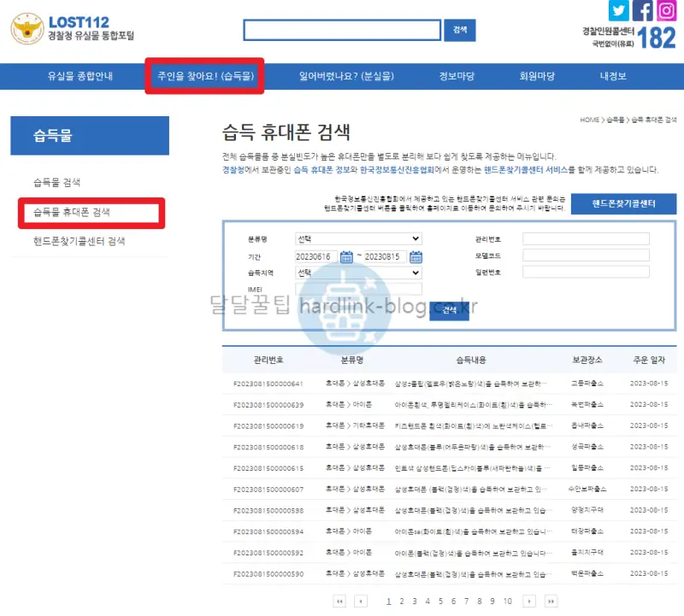The image size is (684, 616).
Task: Open the Facebook icon in the header
Action: pyautogui.click(x=641, y=11)
